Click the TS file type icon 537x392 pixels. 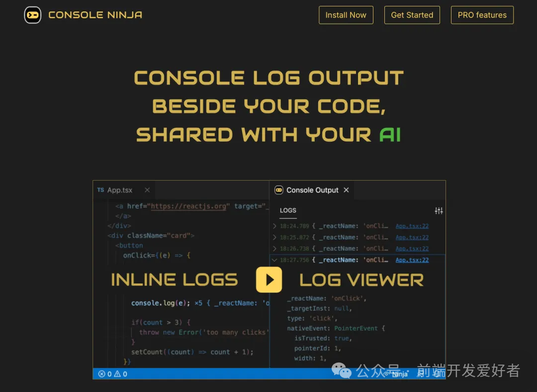pos(100,190)
